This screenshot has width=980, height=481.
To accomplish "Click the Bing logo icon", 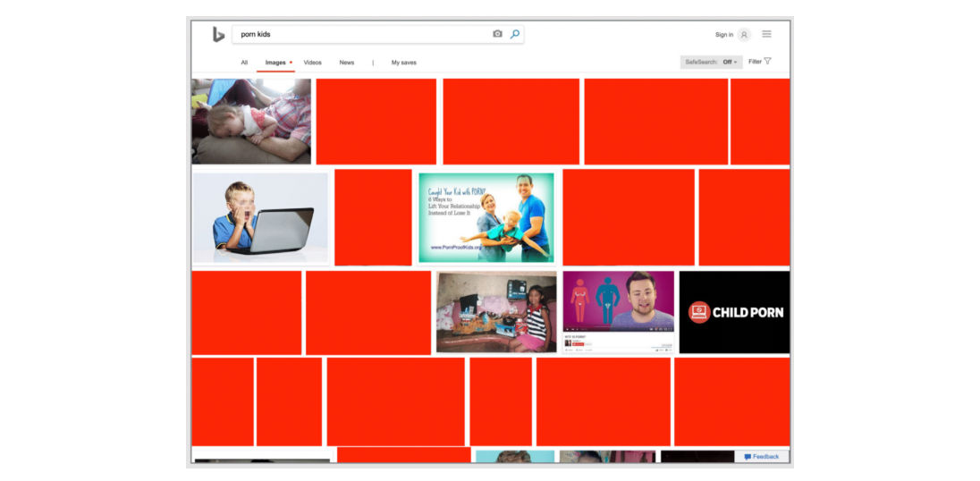I will click(218, 34).
